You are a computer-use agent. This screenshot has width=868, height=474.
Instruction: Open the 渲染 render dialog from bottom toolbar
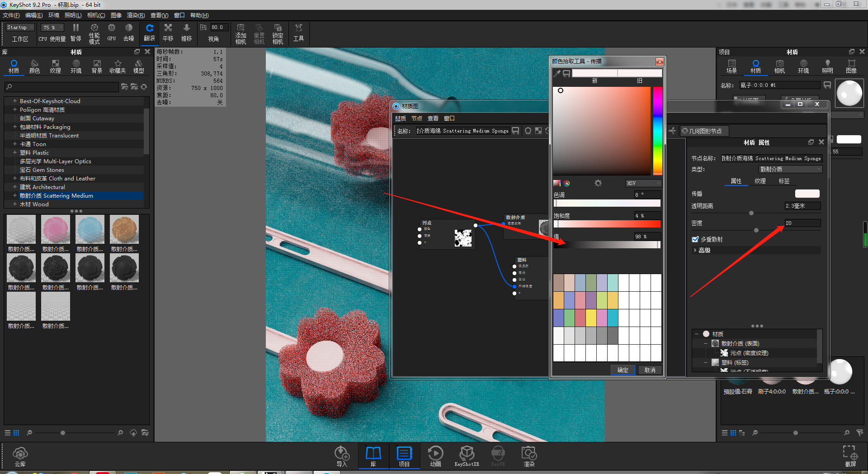tap(528, 456)
